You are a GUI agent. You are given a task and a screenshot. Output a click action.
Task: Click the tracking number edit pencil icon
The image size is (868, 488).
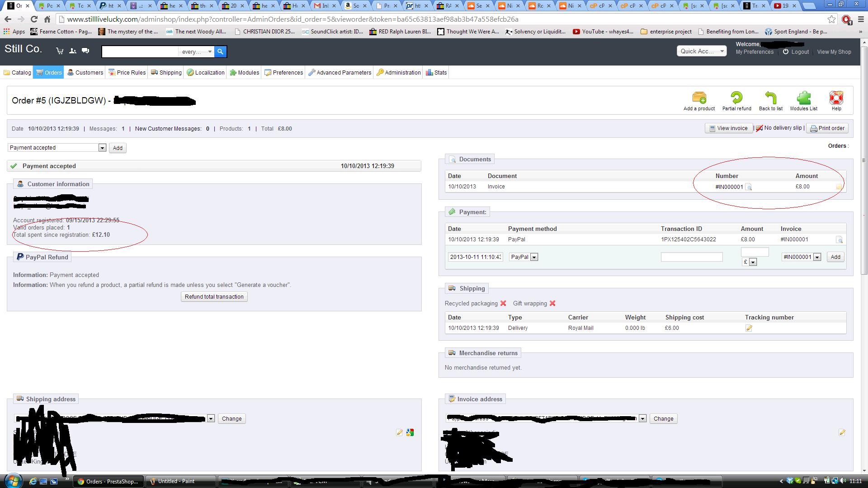(x=749, y=328)
